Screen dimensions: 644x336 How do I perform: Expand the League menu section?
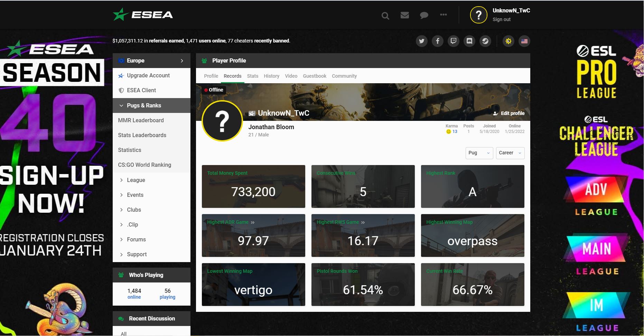(151, 180)
